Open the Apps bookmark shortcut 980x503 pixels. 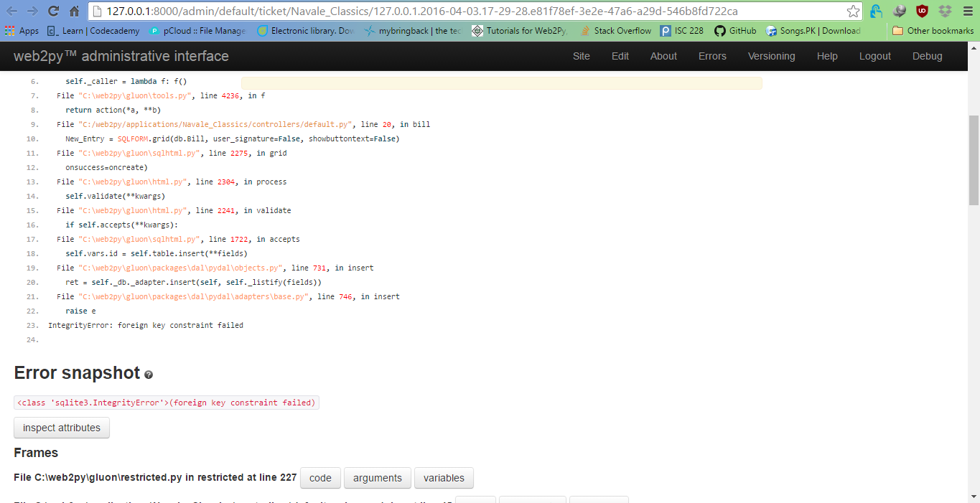22,31
